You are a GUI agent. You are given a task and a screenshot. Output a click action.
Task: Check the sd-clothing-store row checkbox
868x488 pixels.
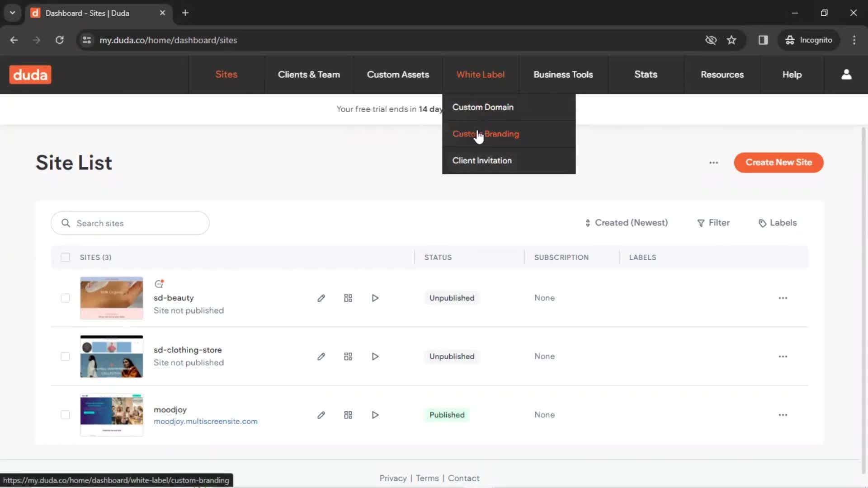(65, 357)
